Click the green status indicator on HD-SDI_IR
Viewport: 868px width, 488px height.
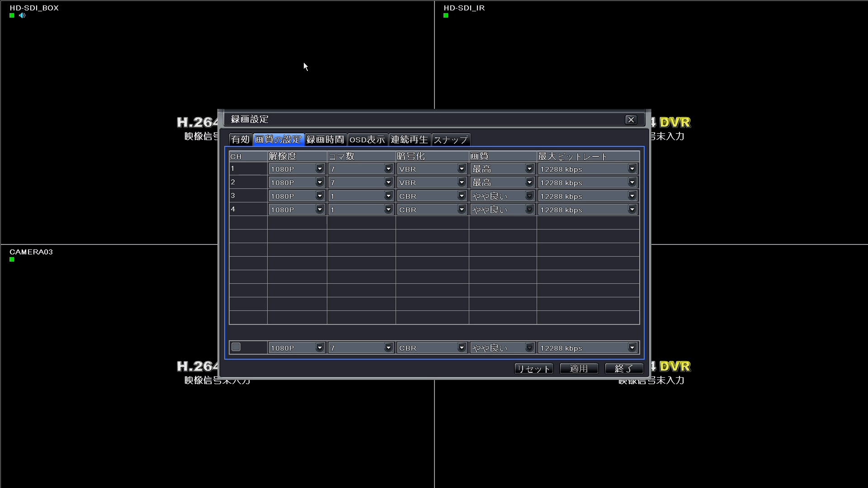click(446, 15)
